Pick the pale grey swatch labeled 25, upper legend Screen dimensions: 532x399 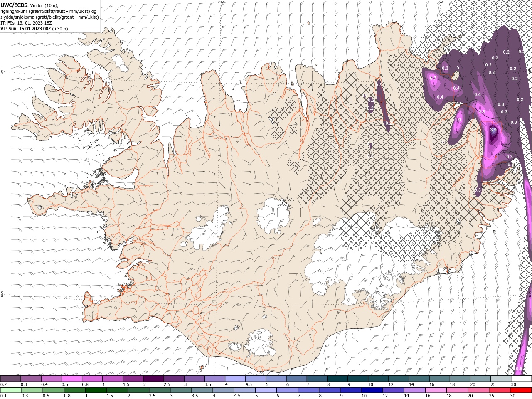pyautogui.click(x=501, y=378)
